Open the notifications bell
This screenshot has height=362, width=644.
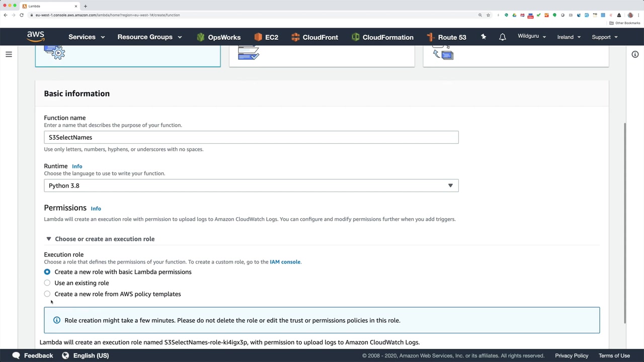(x=502, y=37)
